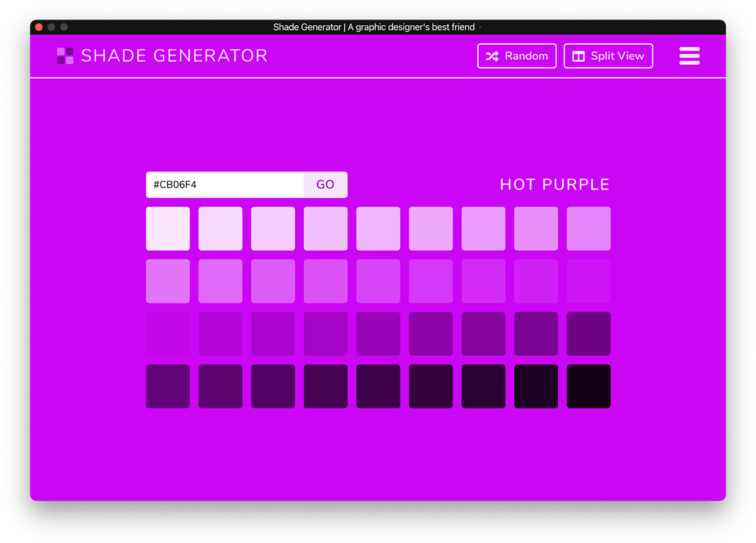The height and width of the screenshot is (543, 756).
Task: Select the fourth swatch in the second row
Action: (326, 281)
